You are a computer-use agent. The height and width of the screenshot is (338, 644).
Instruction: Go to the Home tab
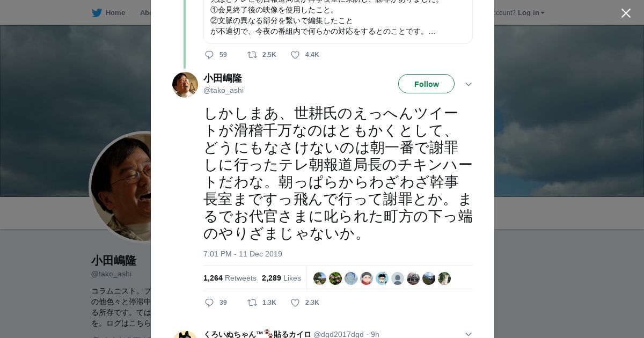(x=115, y=13)
